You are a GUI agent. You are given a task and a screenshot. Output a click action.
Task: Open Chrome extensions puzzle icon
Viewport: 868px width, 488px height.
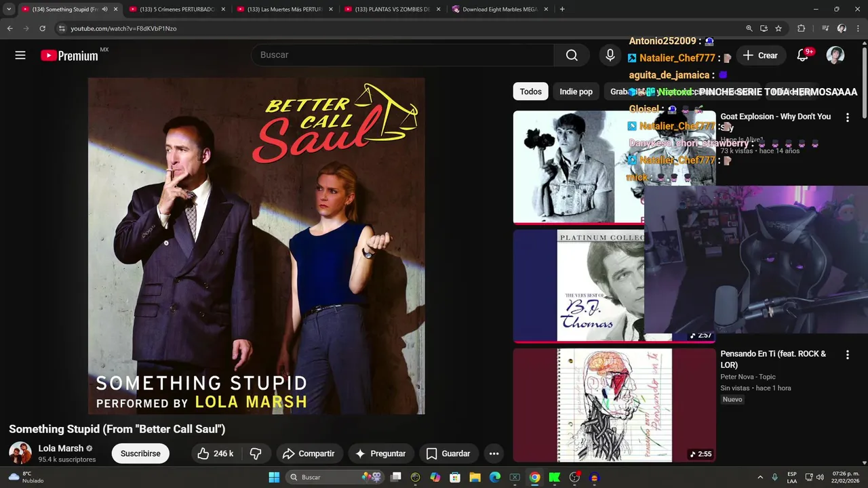801,28
